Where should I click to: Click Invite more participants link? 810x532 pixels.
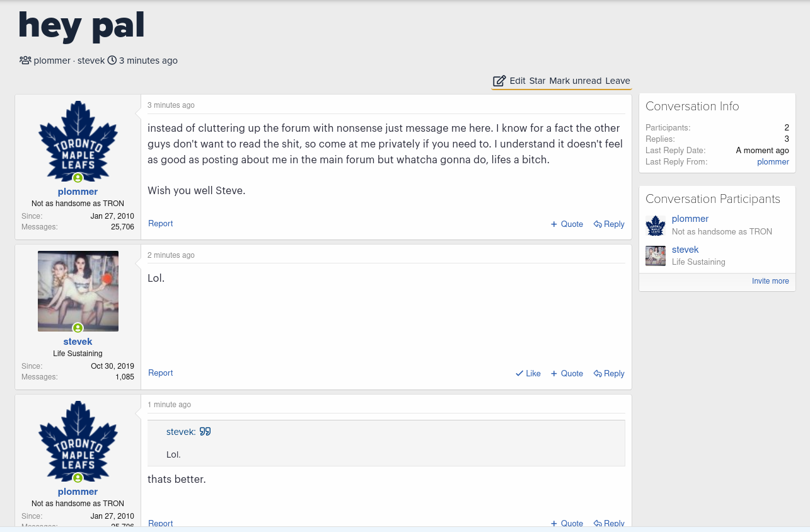point(770,281)
